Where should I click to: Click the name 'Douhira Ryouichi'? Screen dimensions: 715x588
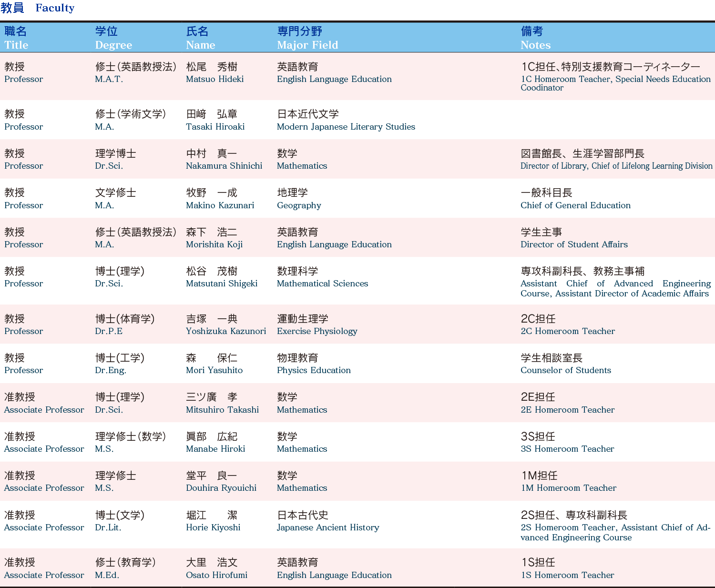pos(221,488)
